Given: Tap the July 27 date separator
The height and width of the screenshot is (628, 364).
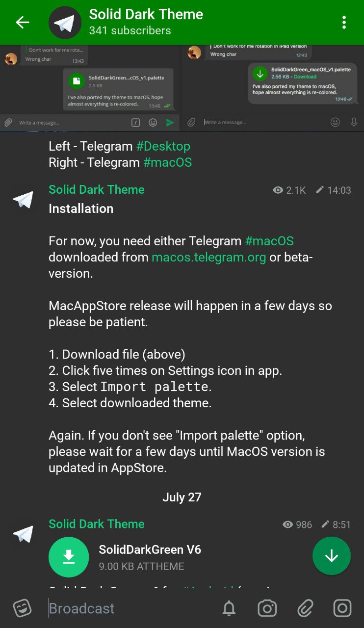Looking at the screenshot, I should click(x=182, y=497).
